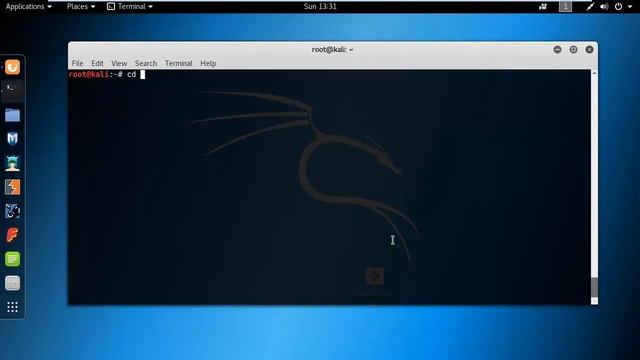
Task: Open the Help menu in terminal
Action: point(208,63)
